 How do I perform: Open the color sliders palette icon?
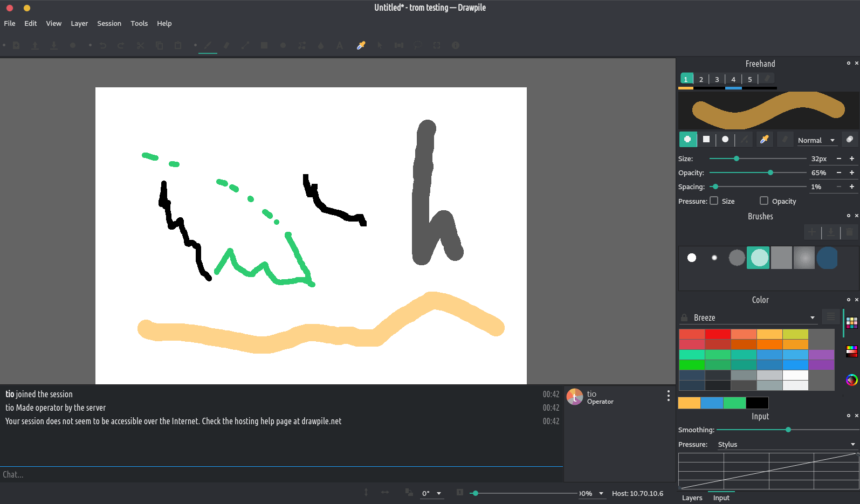click(852, 351)
